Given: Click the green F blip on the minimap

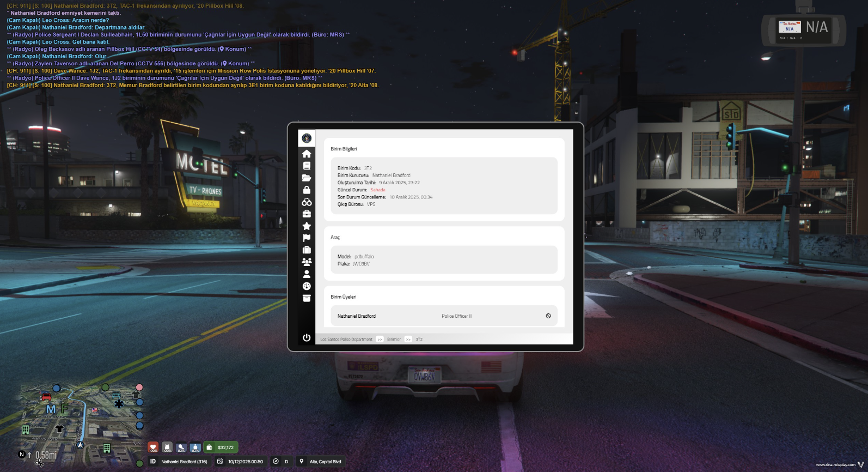Looking at the screenshot, I should pos(64,408).
